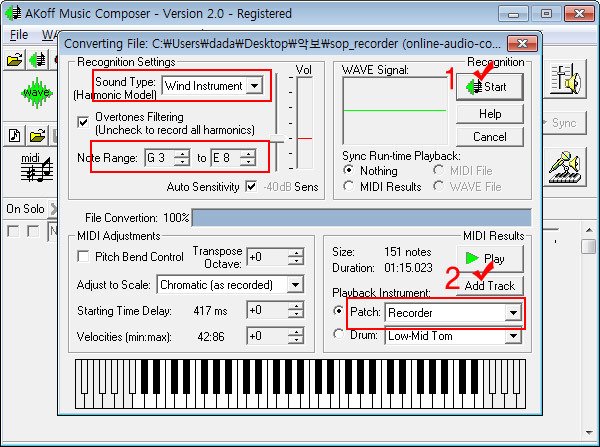Viewport: 600px width, 447px height.
Task: Click the lower Note Range G 3 field
Action: pyautogui.click(x=159, y=158)
